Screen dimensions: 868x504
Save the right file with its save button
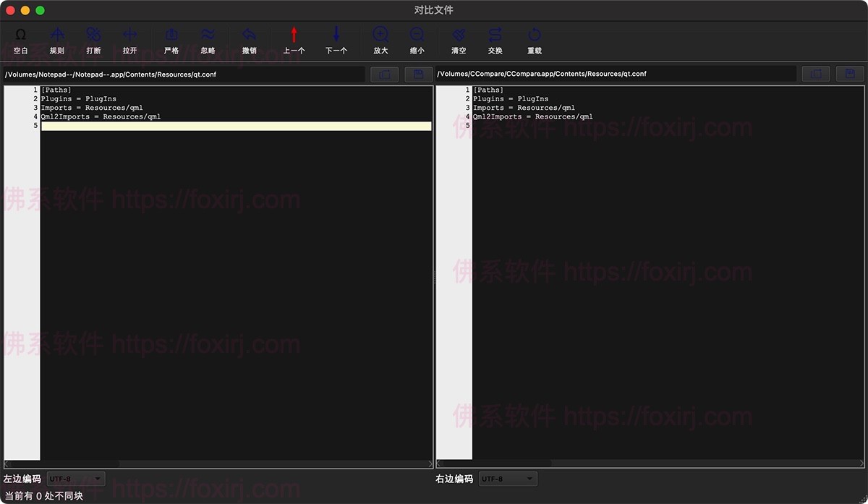[850, 74]
